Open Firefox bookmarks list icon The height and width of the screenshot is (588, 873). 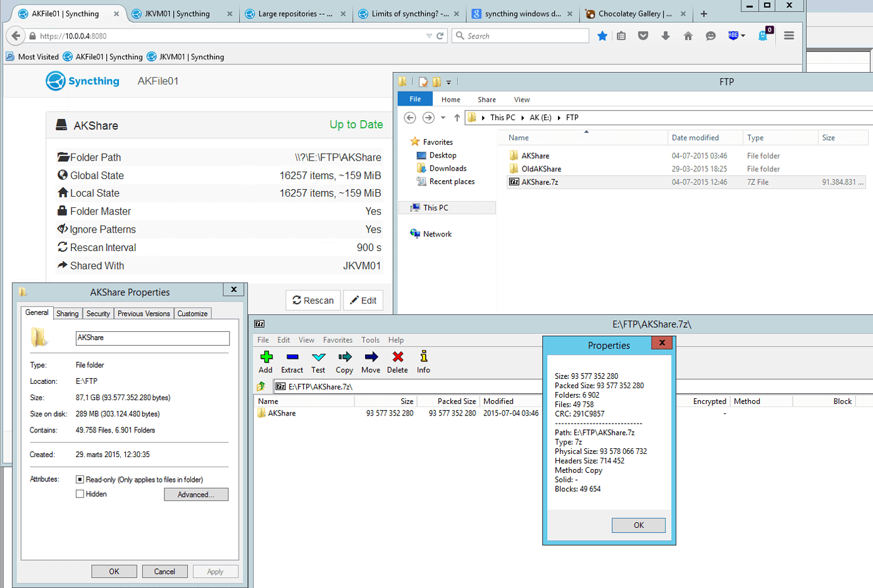click(x=621, y=36)
